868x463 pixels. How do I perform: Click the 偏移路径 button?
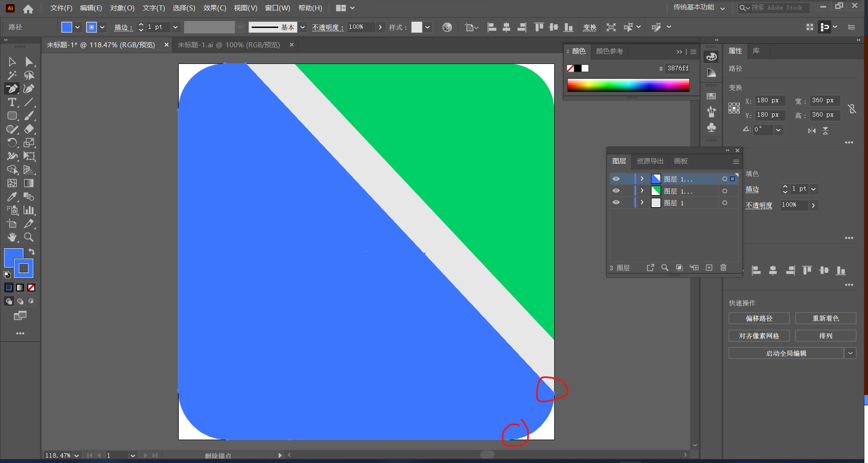pyautogui.click(x=759, y=318)
